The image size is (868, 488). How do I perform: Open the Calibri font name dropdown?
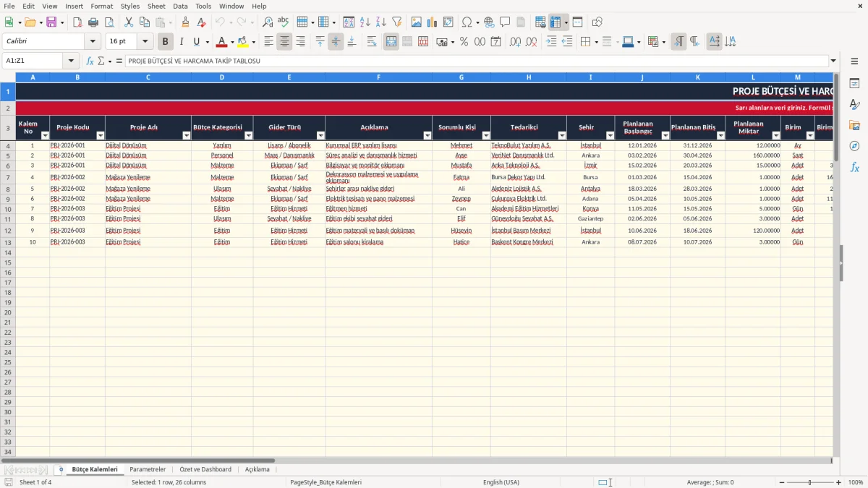coord(93,42)
